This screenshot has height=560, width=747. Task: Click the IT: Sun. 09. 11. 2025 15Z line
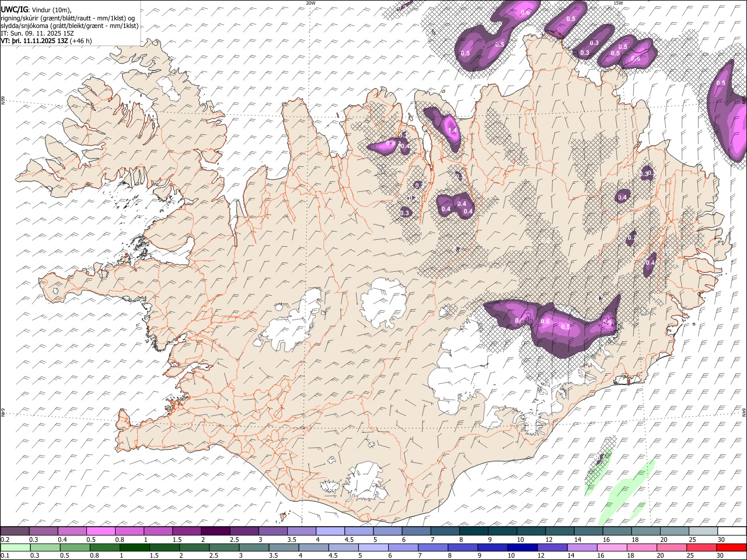(x=37, y=33)
